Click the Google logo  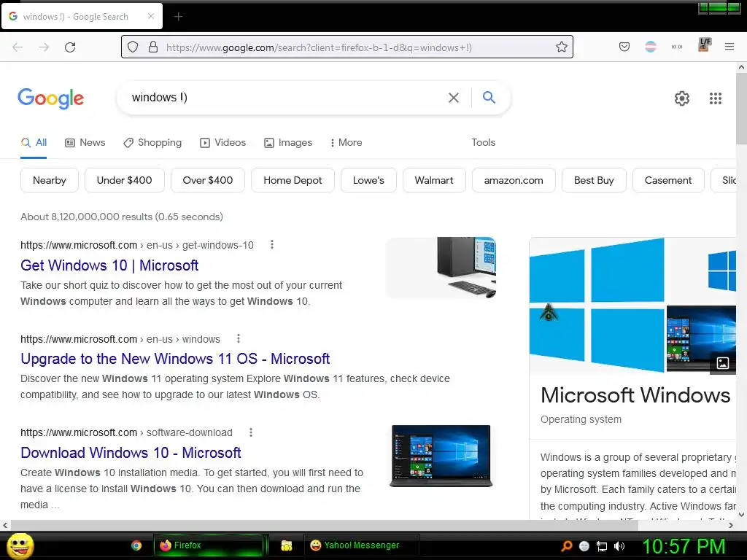pyautogui.click(x=50, y=98)
